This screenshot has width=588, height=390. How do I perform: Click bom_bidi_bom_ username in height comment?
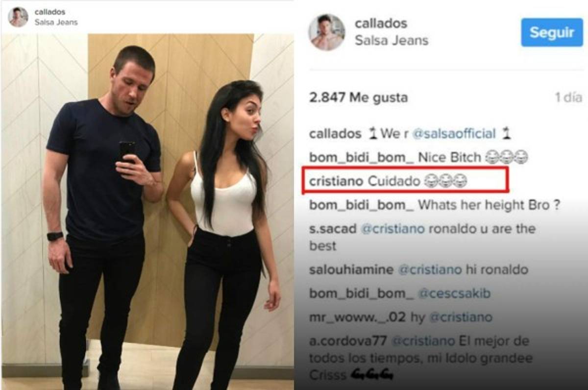pos(362,205)
